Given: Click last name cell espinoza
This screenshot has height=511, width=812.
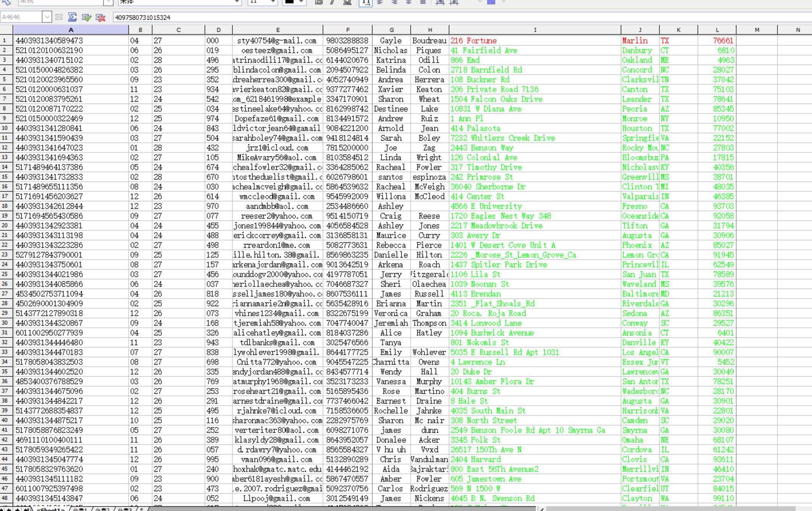Looking at the screenshot, I should pos(430,177).
